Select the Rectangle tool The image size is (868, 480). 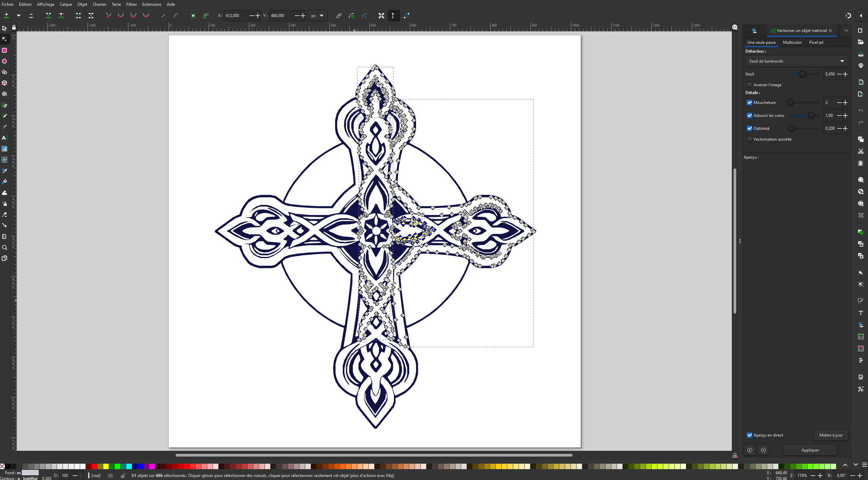point(4,50)
